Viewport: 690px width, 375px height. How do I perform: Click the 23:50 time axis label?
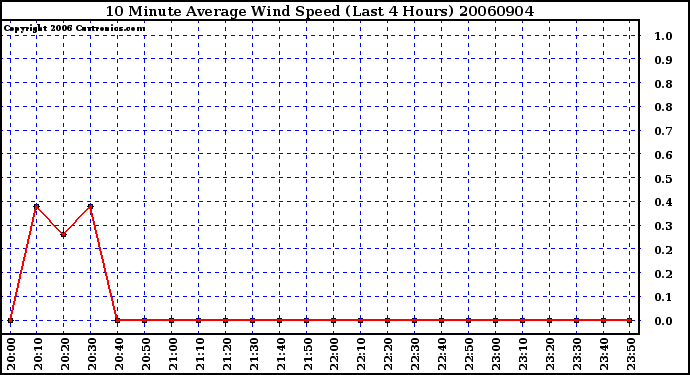pyautogui.click(x=631, y=354)
